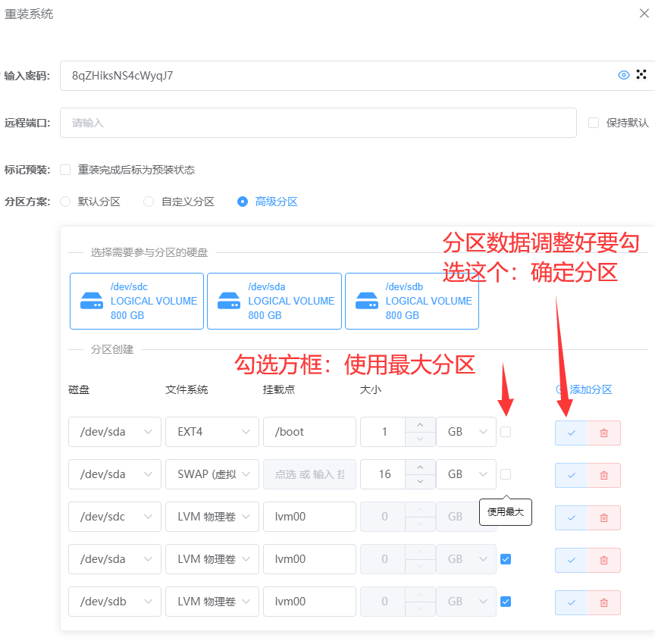Click the 远程端口 input field
Screen dimensions: 655x644
(318, 123)
